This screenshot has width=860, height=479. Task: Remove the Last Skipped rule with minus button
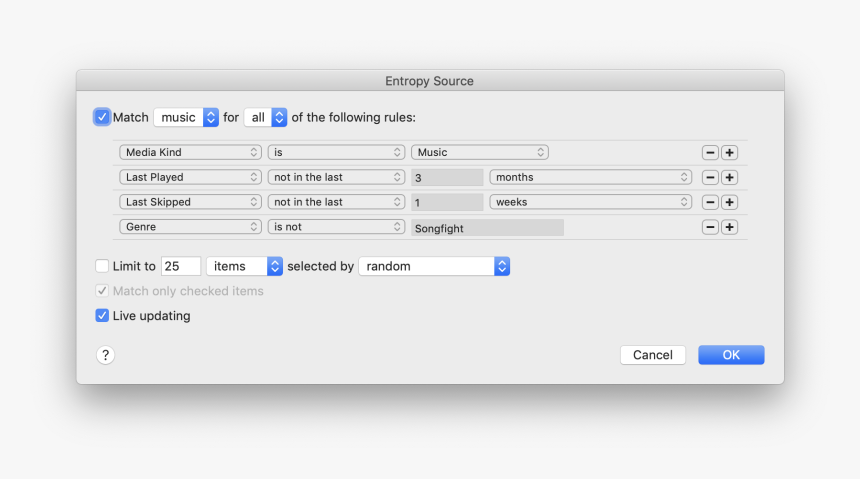coord(710,202)
